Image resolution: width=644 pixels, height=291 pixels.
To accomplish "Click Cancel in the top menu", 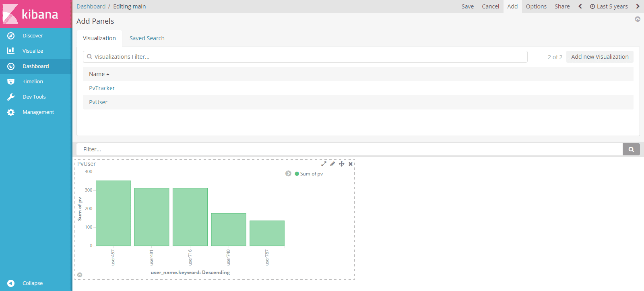I will 490,6.
